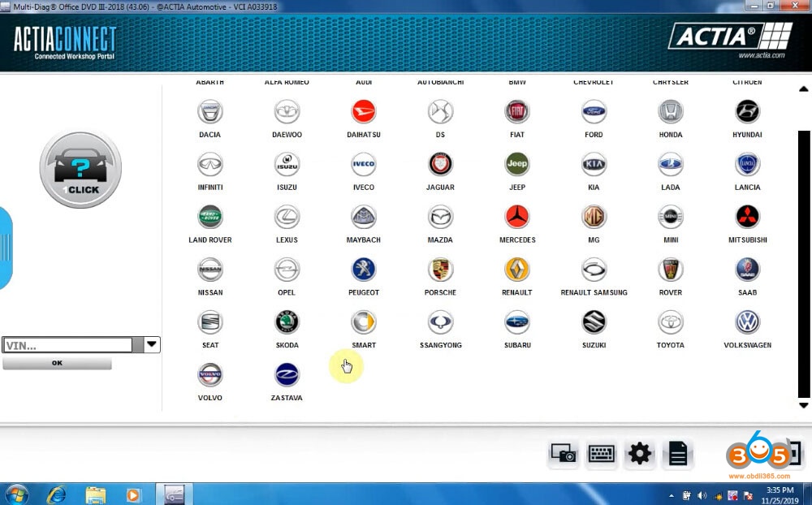The width and height of the screenshot is (812, 505).
Task: Pick the Opel brand logo
Action: (x=287, y=270)
